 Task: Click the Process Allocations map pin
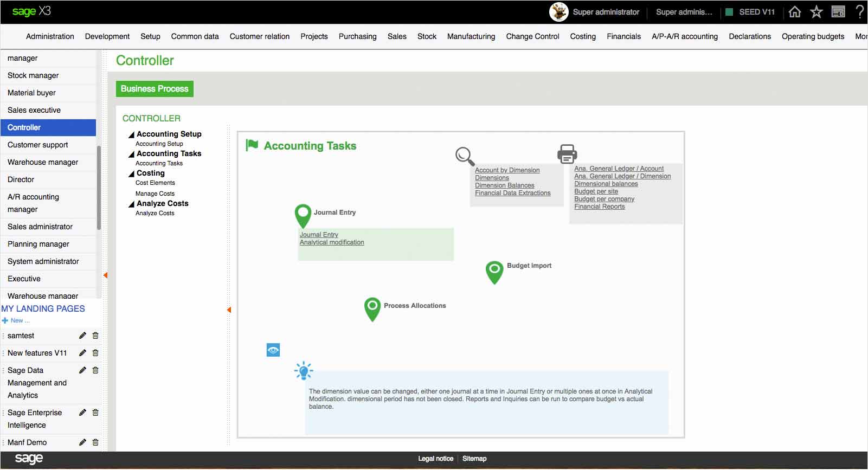click(372, 309)
